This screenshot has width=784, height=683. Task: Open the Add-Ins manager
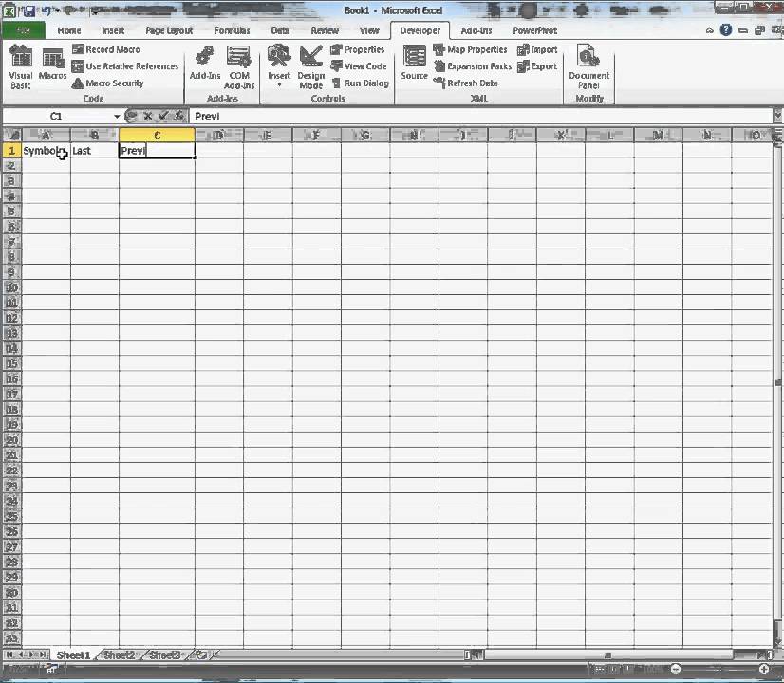[204, 63]
